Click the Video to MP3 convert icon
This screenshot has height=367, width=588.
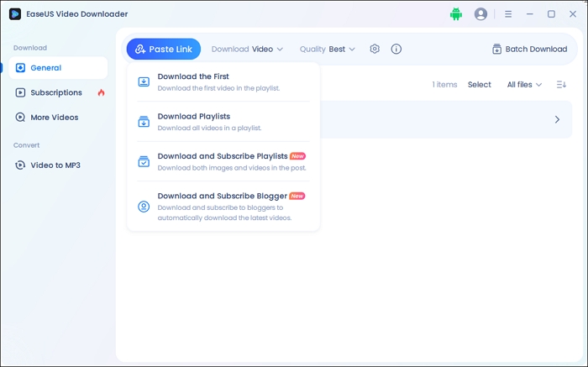pyautogui.click(x=20, y=165)
